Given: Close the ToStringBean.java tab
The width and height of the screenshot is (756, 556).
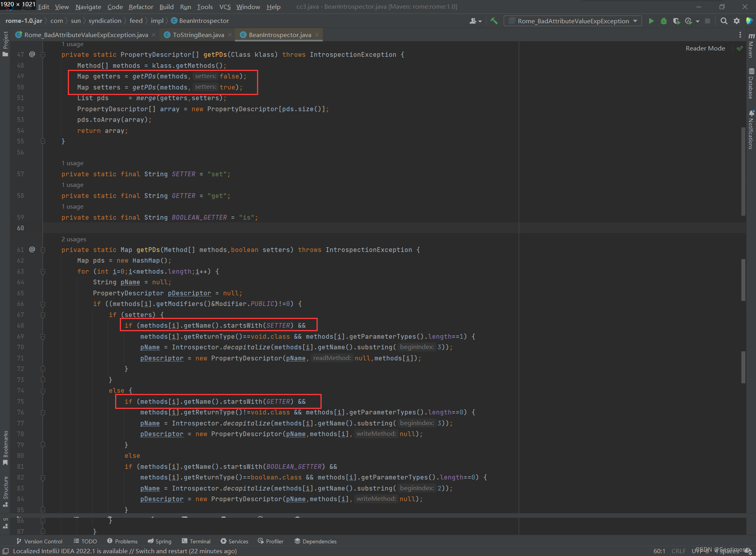Looking at the screenshot, I should (230, 35).
